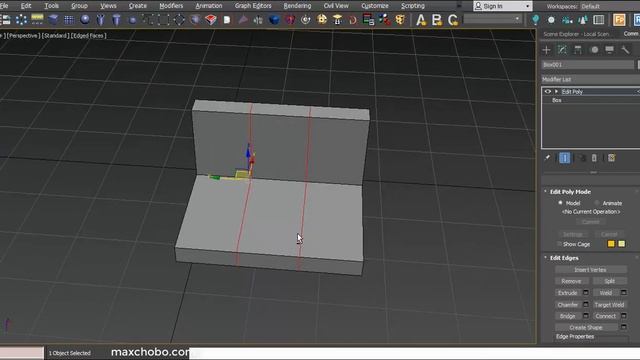The height and width of the screenshot is (360, 640).
Task: Click the letter A toolbar icon
Action: click(x=421, y=20)
